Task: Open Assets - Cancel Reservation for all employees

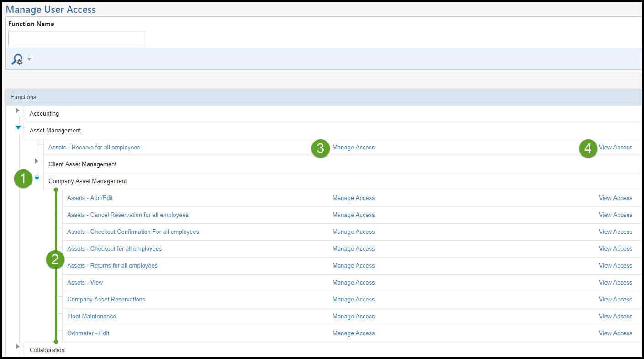Action: click(128, 215)
